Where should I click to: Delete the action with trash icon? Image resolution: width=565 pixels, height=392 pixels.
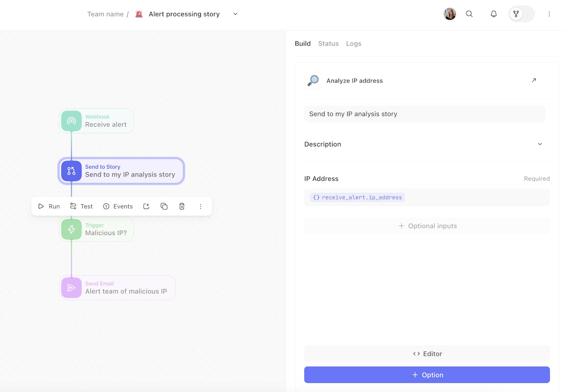(182, 206)
